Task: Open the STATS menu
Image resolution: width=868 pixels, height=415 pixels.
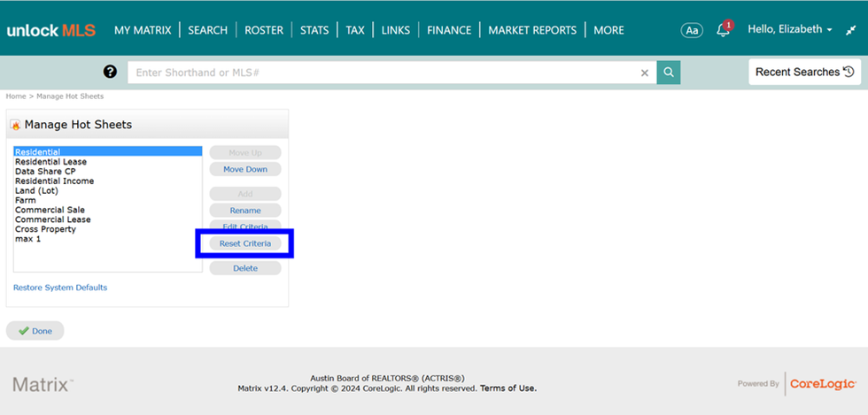Action: [x=314, y=30]
